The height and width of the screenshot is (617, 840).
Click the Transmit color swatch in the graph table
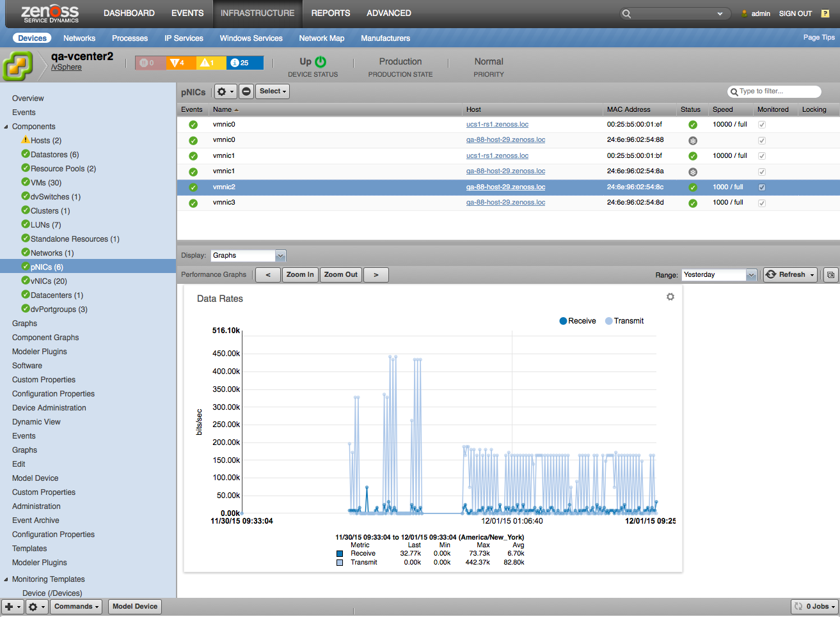tap(340, 563)
